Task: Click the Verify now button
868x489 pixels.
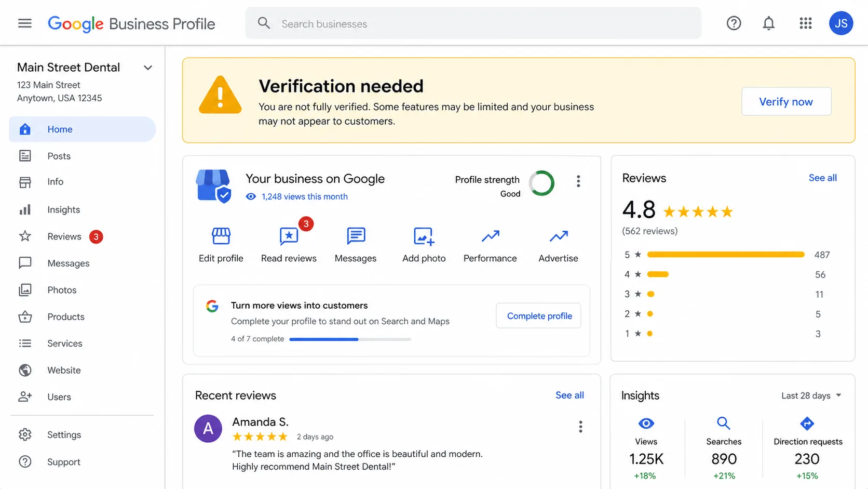Action: (786, 102)
